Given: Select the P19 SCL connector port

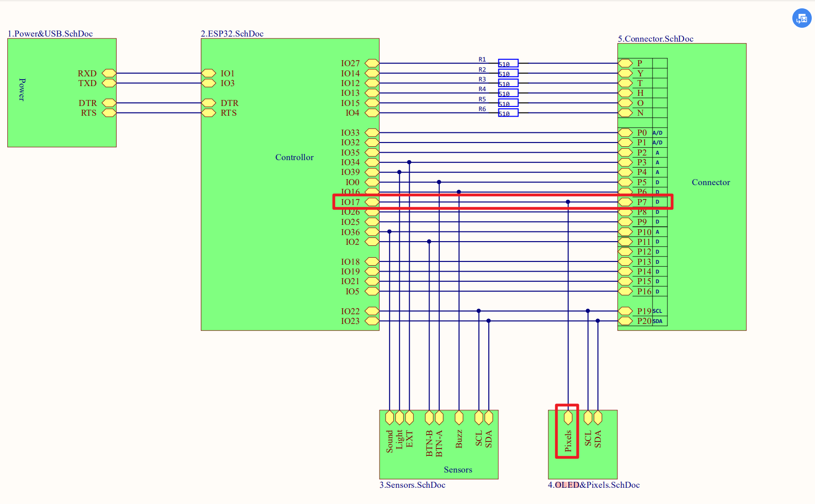Looking at the screenshot, I should tap(625, 311).
